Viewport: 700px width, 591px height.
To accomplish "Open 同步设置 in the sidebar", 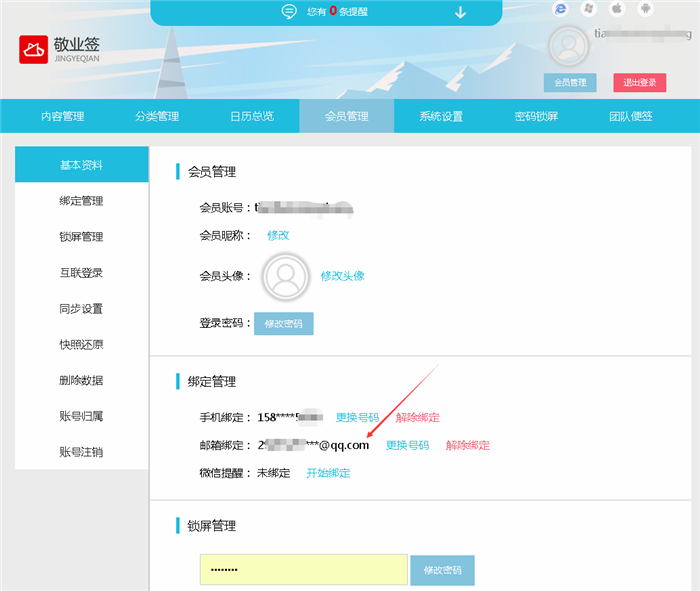I will click(x=81, y=309).
